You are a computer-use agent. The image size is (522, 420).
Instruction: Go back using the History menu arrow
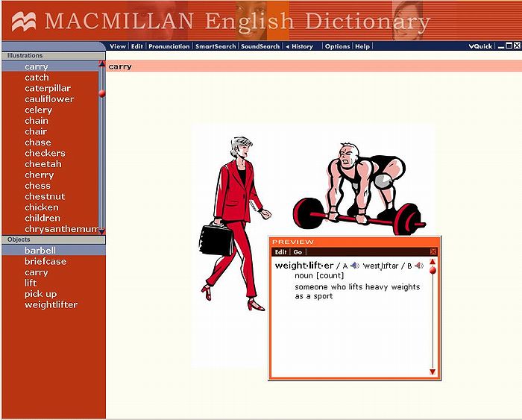coord(288,46)
